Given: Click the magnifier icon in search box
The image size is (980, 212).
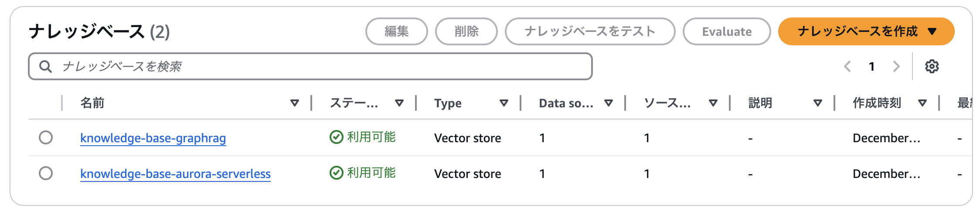Looking at the screenshot, I should point(45,67).
